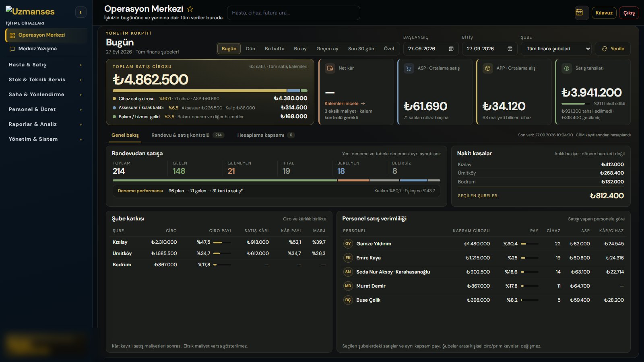Click the Net kâr wallet icon
Image resolution: width=644 pixels, height=362 pixels.
(330, 68)
